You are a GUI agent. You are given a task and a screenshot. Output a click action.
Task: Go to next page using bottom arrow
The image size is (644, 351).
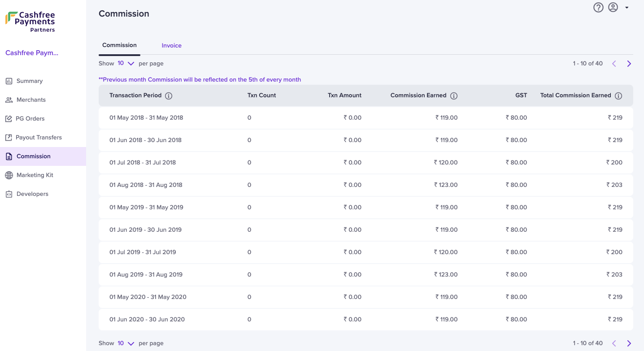629,343
